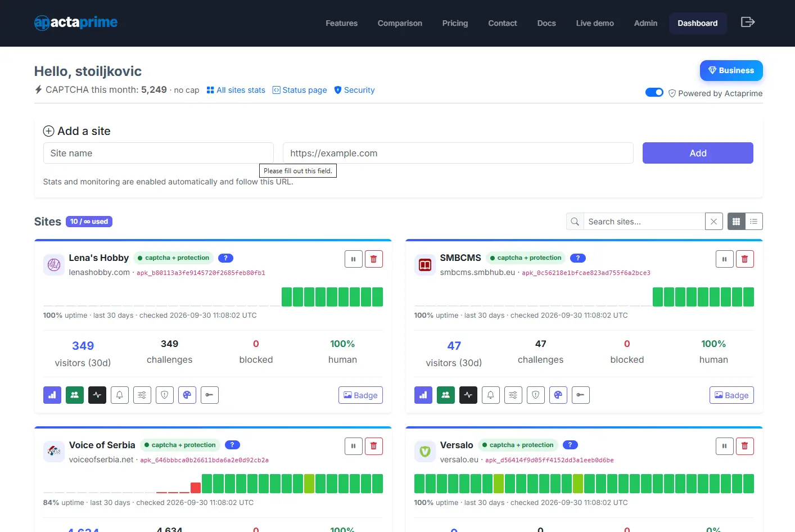Switch sites to grid view
Viewport: 795px width, 532px height.
point(736,222)
